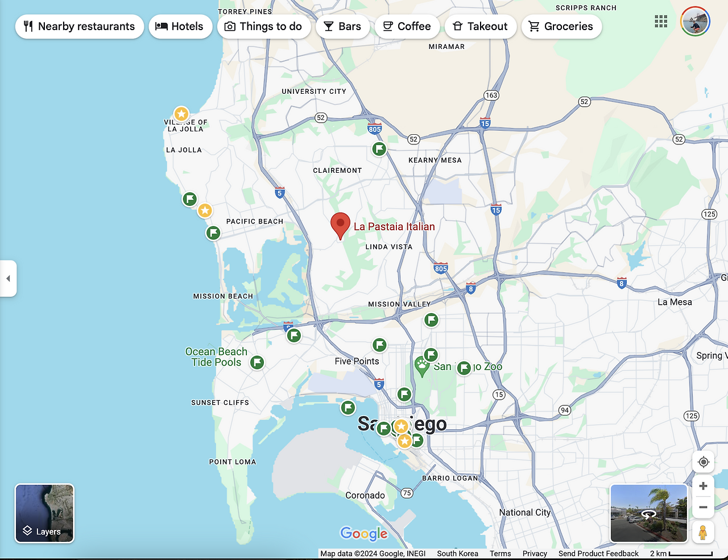Click the zoom out minus control

tap(703, 507)
